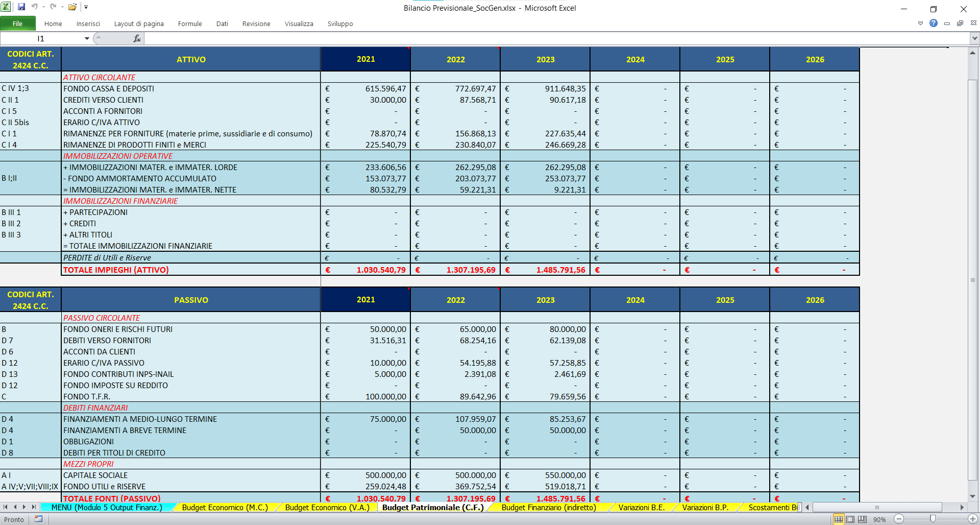Select the ATTIVO 2021 column header cell
980x525 pixels.
pos(365,59)
